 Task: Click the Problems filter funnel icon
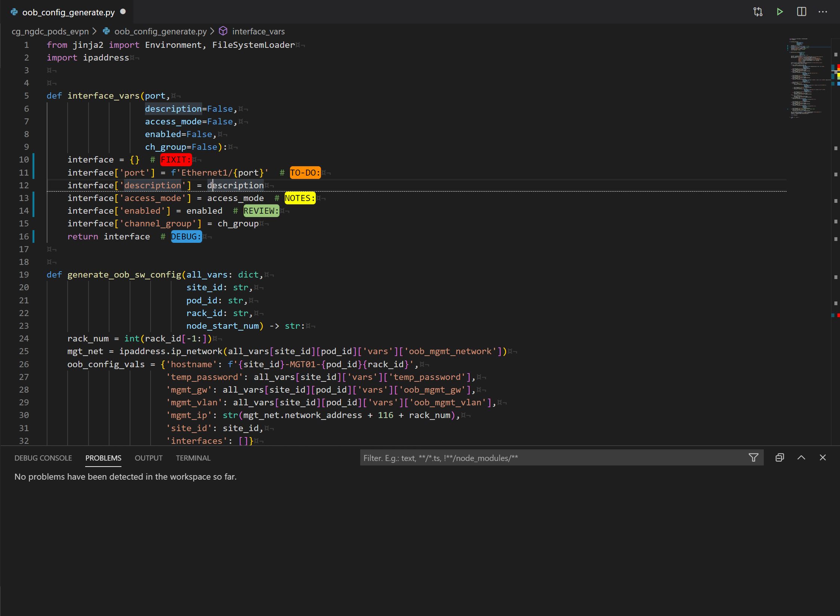tap(753, 458)
